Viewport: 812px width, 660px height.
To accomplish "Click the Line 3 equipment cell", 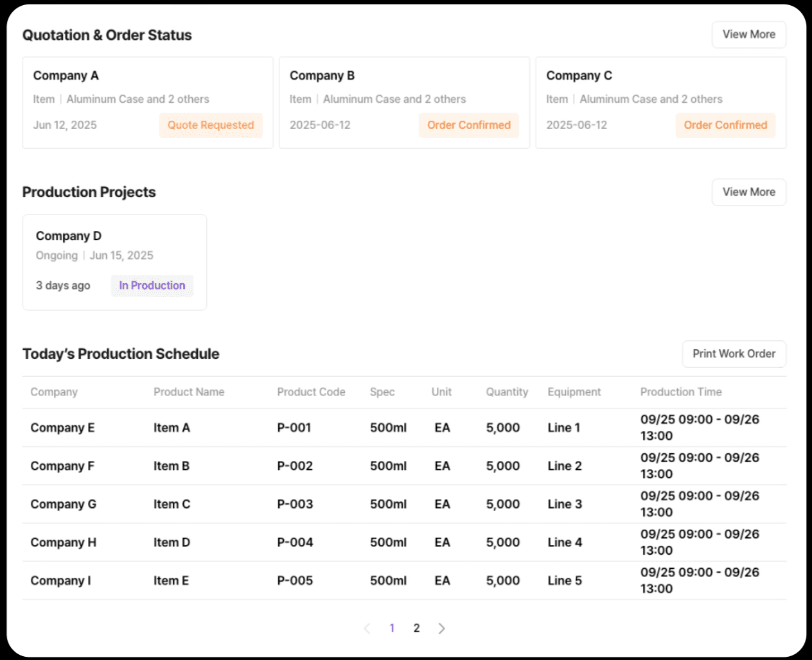I will [x=565, y=504].
